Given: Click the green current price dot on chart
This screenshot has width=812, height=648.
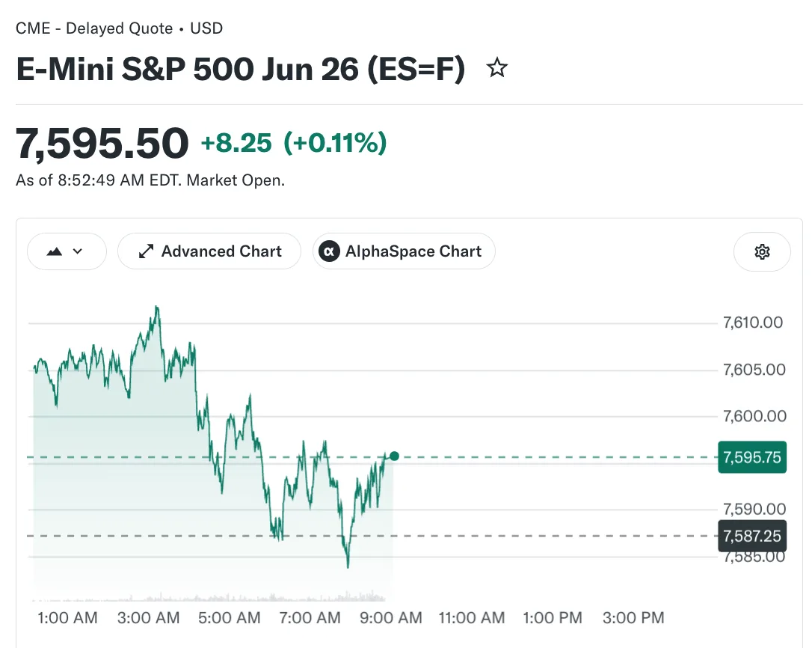Looking at the screenshot, I should click(394, 456).
